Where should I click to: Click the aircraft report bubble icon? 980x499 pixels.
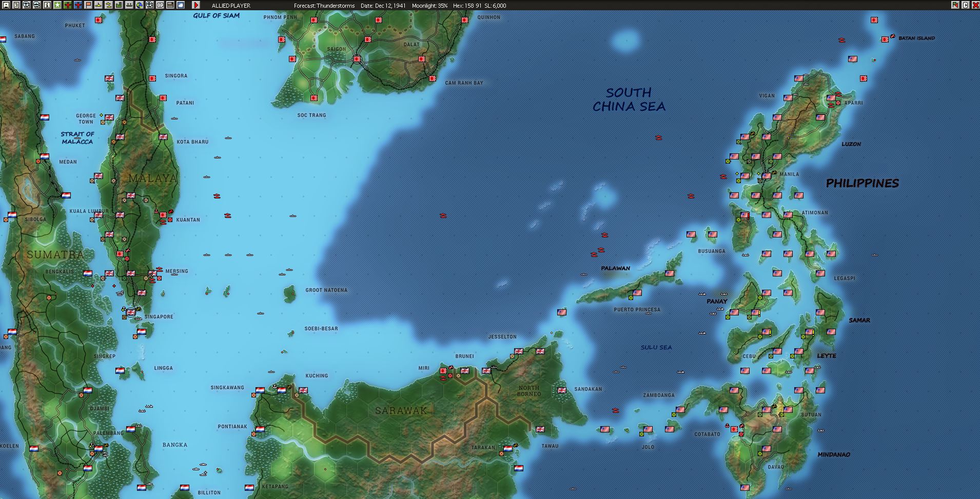tap(27, 5)
